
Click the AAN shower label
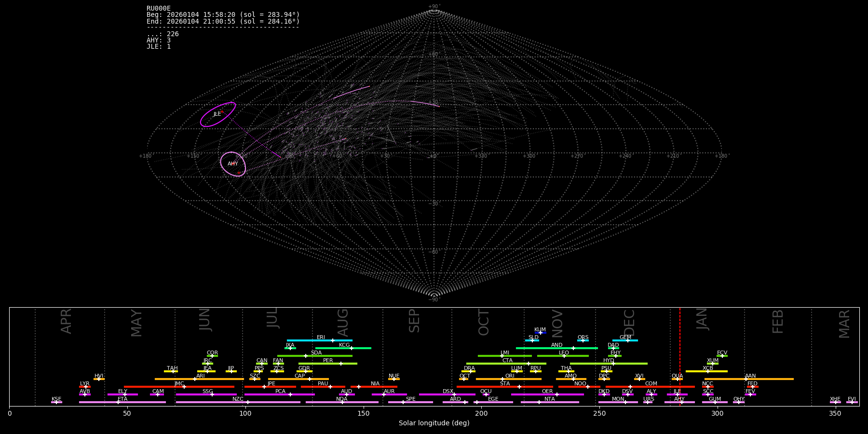(750, 376)
